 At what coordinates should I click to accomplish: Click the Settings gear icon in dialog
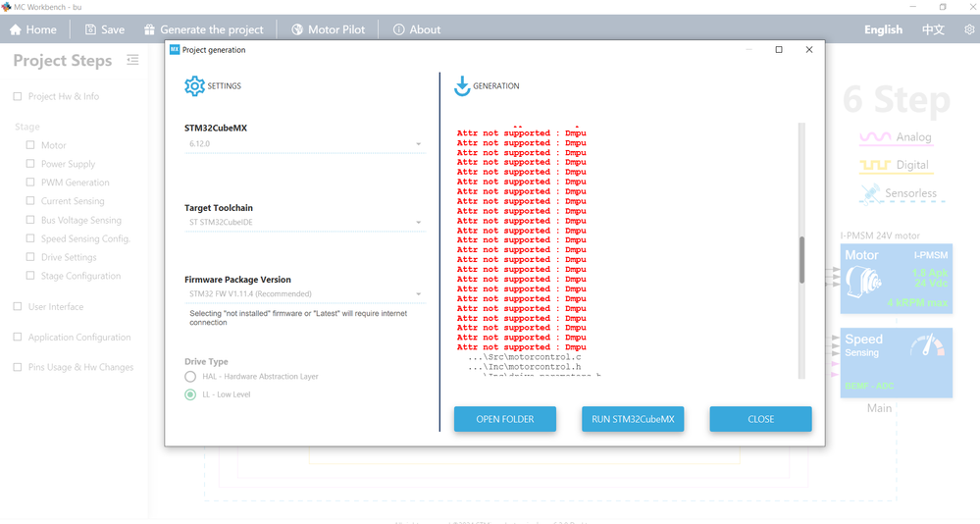(x=194, y=86)
